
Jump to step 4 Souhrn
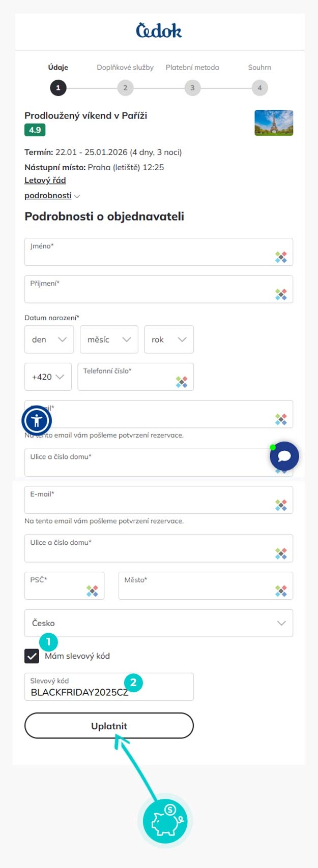[x=259, y=88]
